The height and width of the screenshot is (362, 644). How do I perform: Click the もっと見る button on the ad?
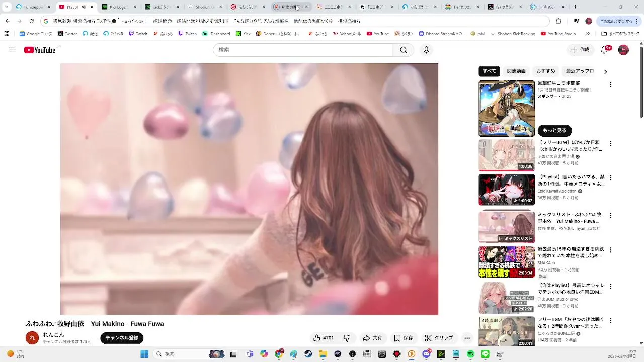(554, 130)
